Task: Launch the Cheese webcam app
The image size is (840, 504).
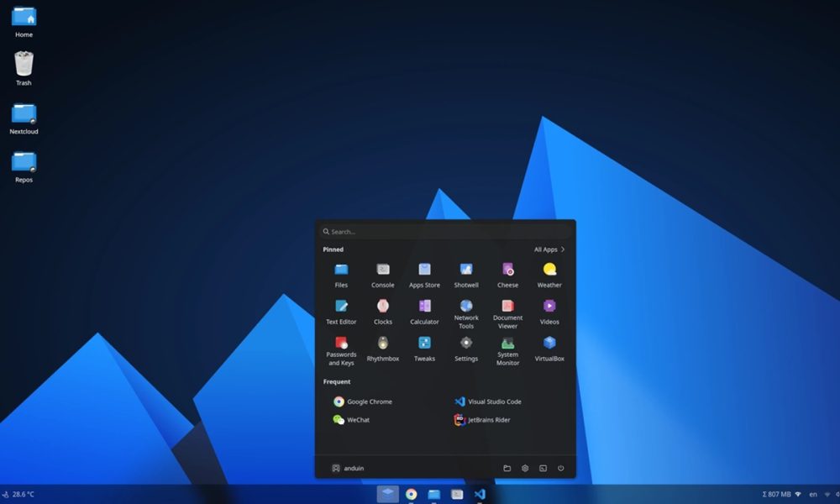Action: [507, 274]
